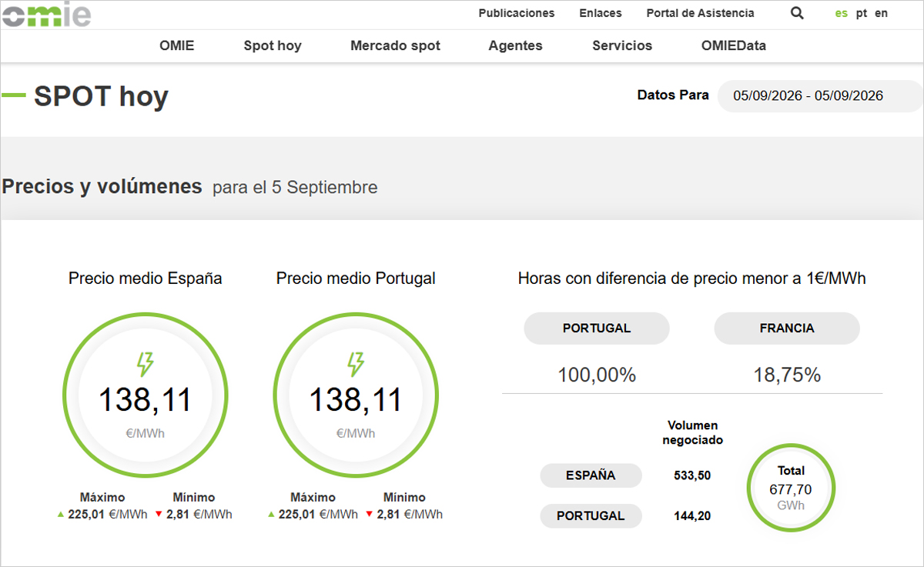Open the Agentes menu
Image resolution: width=924 pixels, height=567 pixels.
(x=516, y=45)
